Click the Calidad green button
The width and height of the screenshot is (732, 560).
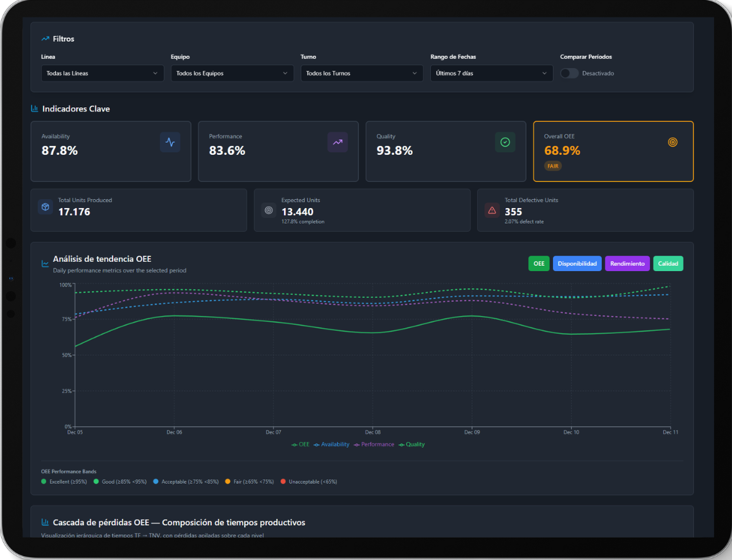coord(668,264)
